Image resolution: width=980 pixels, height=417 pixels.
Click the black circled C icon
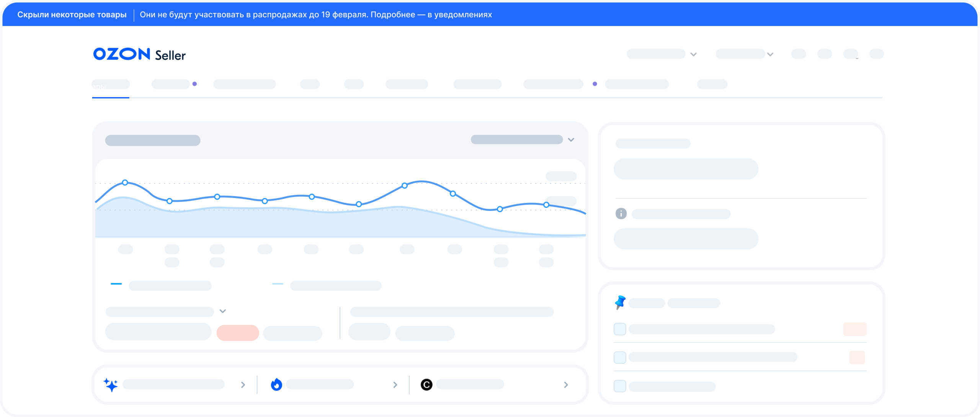(x=426, y=384)
